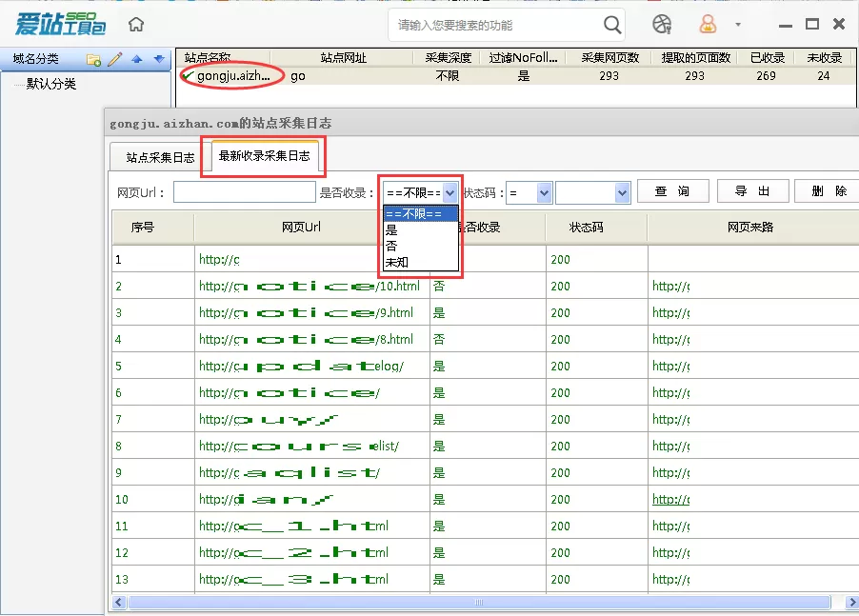Click the row 3 URL ending /9.html
859x616 pixels.
307,313
